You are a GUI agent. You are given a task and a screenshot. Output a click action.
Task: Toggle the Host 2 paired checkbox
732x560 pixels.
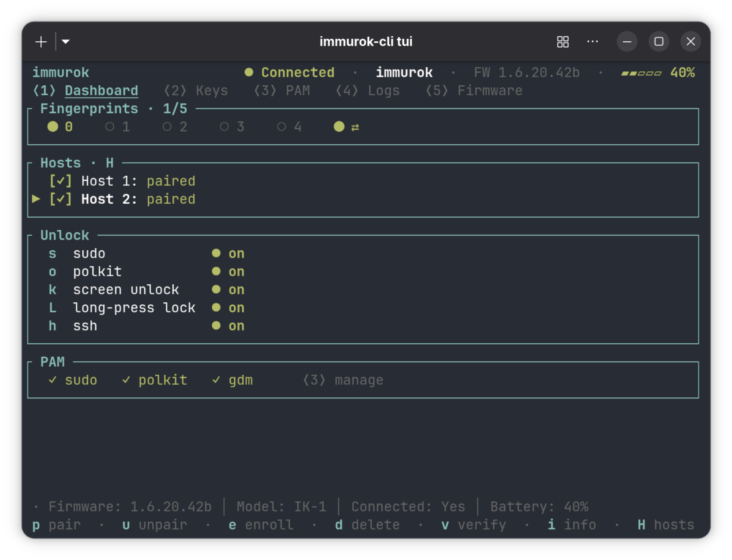click(60, 199)
